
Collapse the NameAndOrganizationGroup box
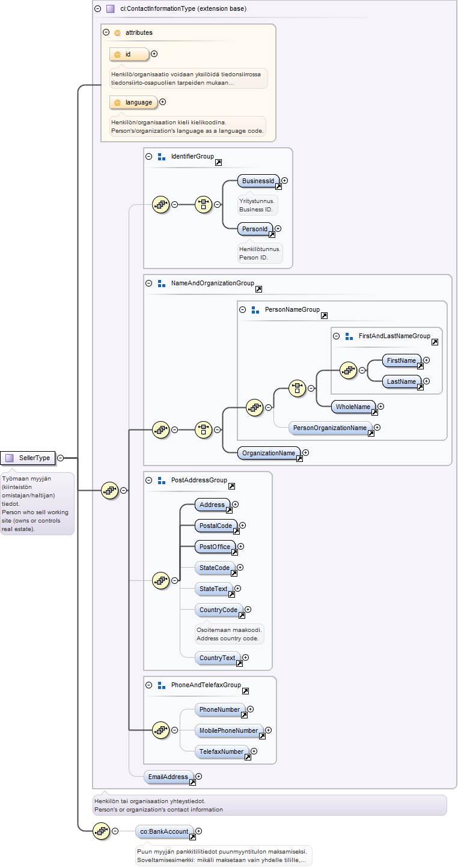[x=149, y=283]
